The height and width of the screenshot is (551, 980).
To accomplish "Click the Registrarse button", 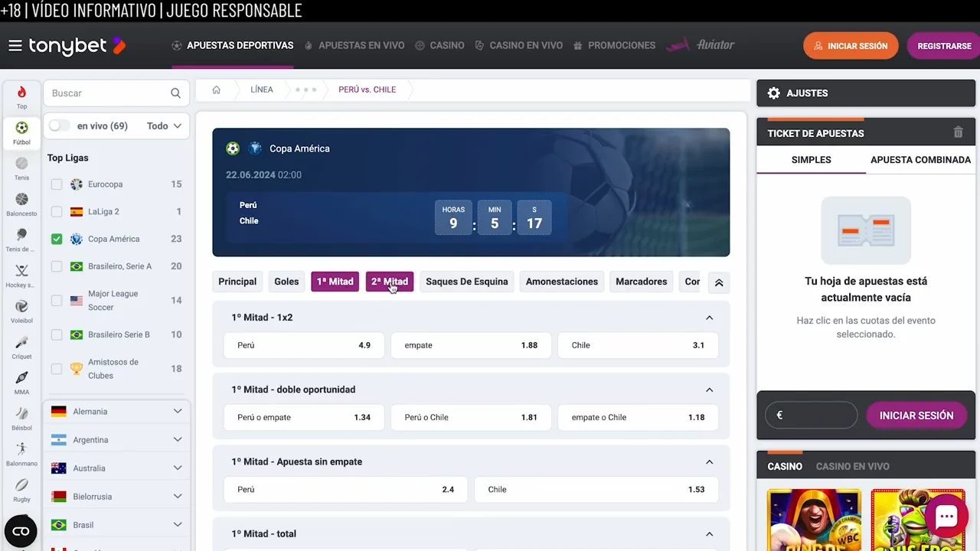I will (x=944, y=45).
